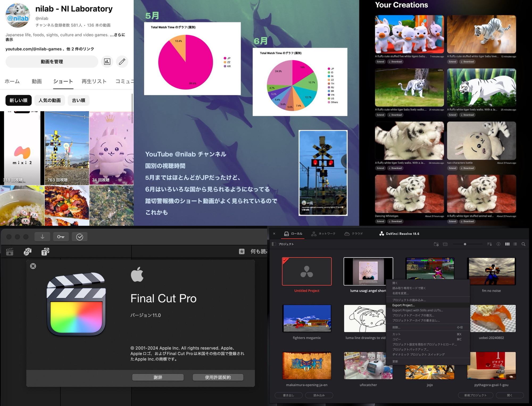Click the new folder icon in DaVinci
Screen dimensions: 532x406
coord(436,244)
